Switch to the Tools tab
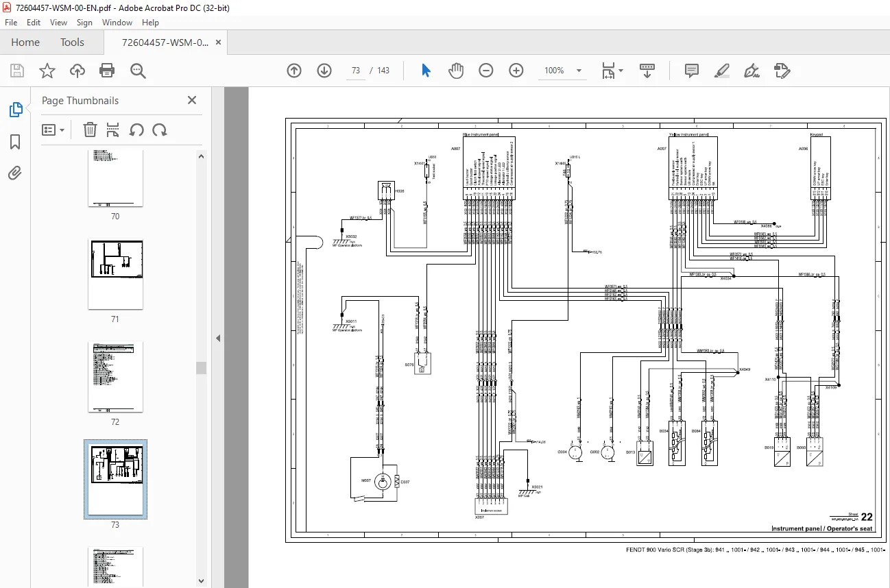 point(72,42)
